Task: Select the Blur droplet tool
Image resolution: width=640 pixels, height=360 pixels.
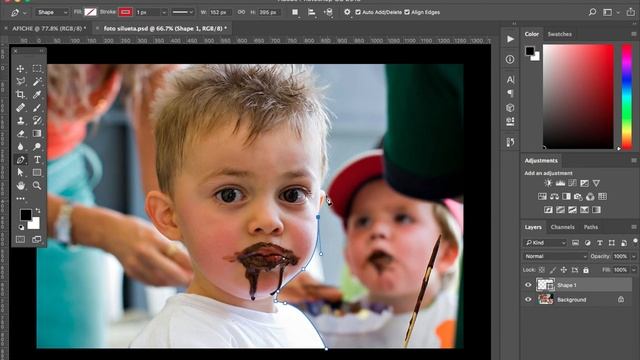Action: click(x=20, y=147)
